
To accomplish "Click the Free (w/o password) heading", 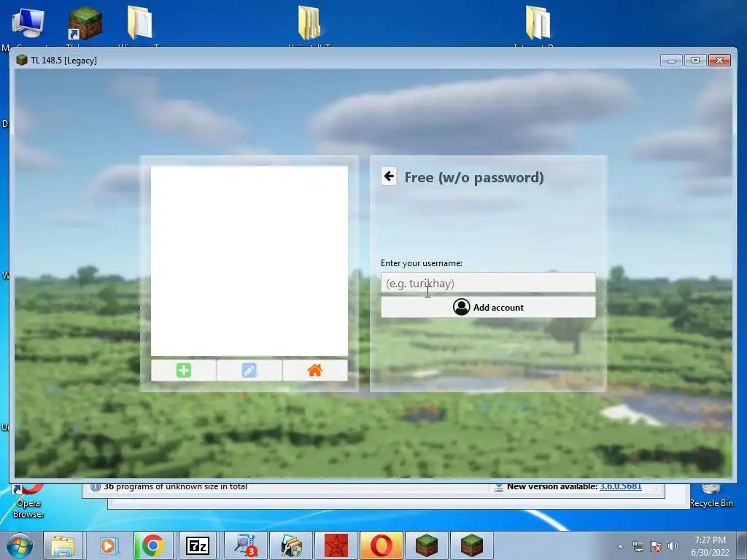I will (474, 177).
